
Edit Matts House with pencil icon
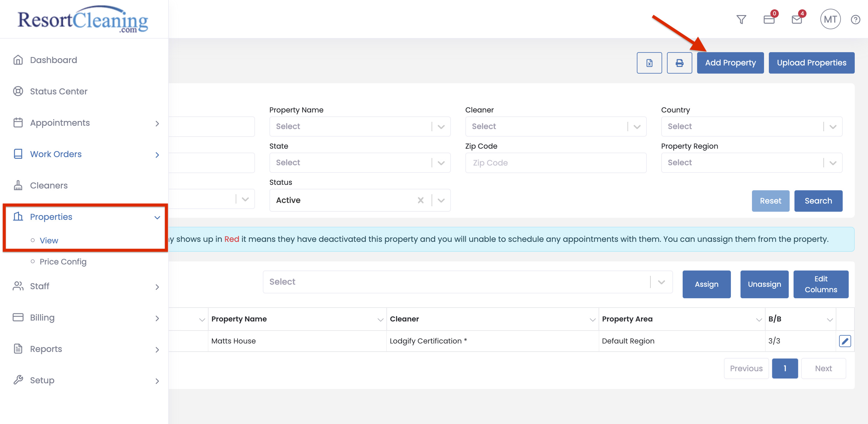pos(844,341)
